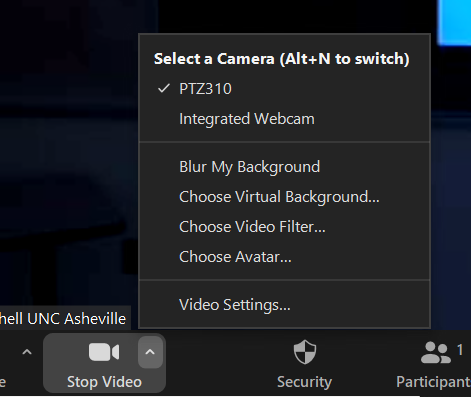Screen dimensions: 471x397
Task: Click the Security shield icon
Action: click(305, 352)
